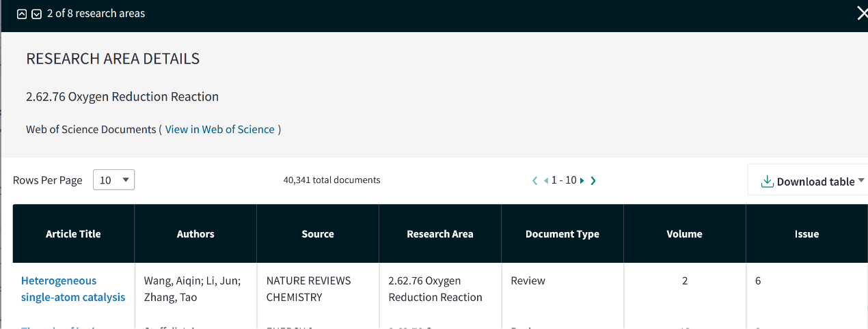Sort by the Issue column header

tap(806, 234)
